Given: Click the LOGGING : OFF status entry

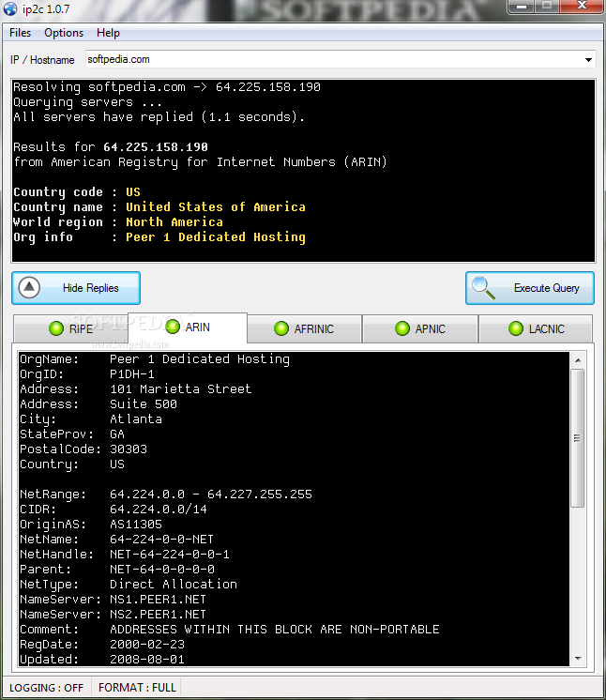Looking at the screenshot, I should click(46, 688).
